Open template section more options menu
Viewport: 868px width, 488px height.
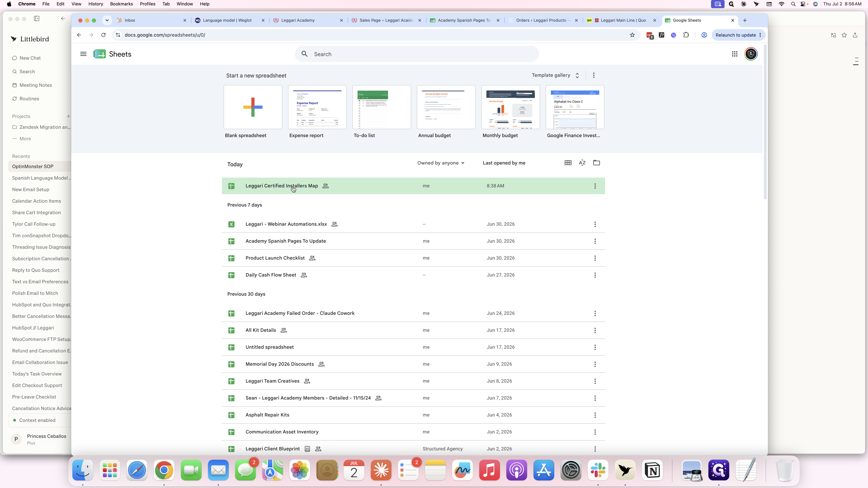coord(594,75)
